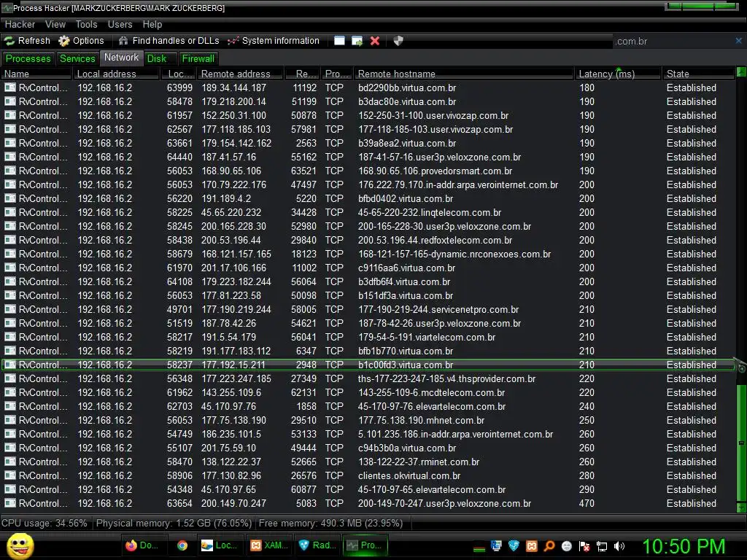Click the 10:50 PM clock
Image resolution: width=747 pixels, height=560 pixels.
pos(684,546)
